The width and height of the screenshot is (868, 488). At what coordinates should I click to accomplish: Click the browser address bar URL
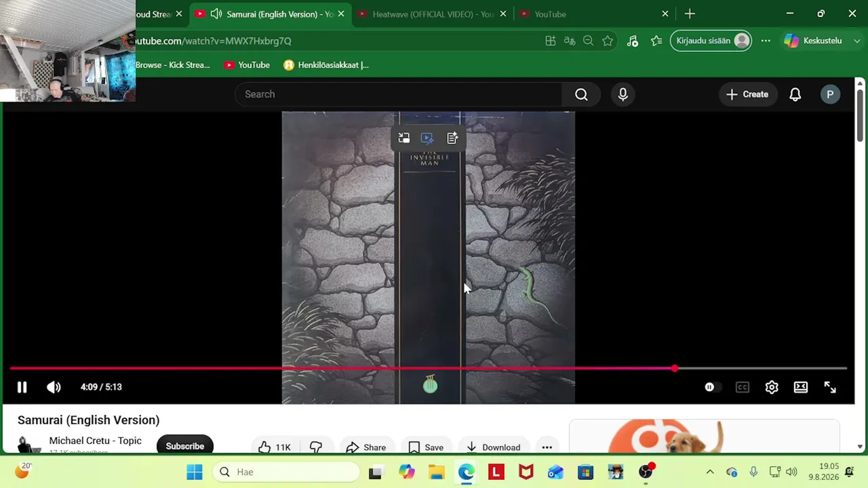(214, 41)
